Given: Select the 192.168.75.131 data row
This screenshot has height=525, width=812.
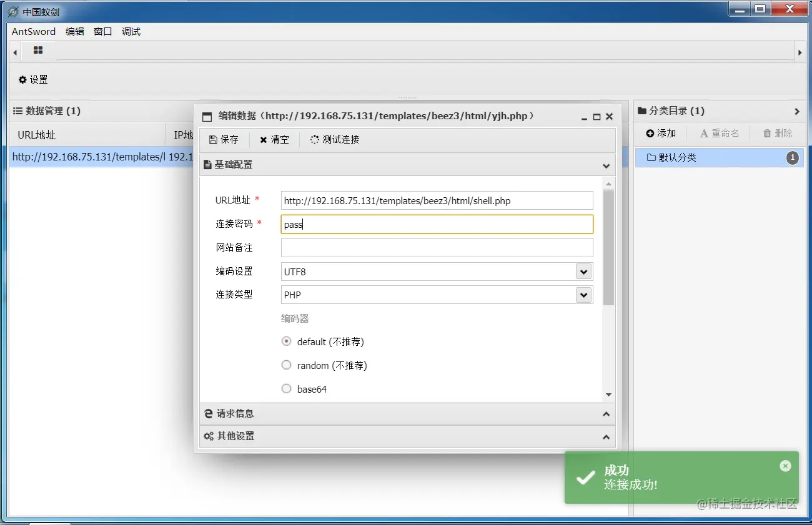Looking at the screenshot, I should pos(102,157).
